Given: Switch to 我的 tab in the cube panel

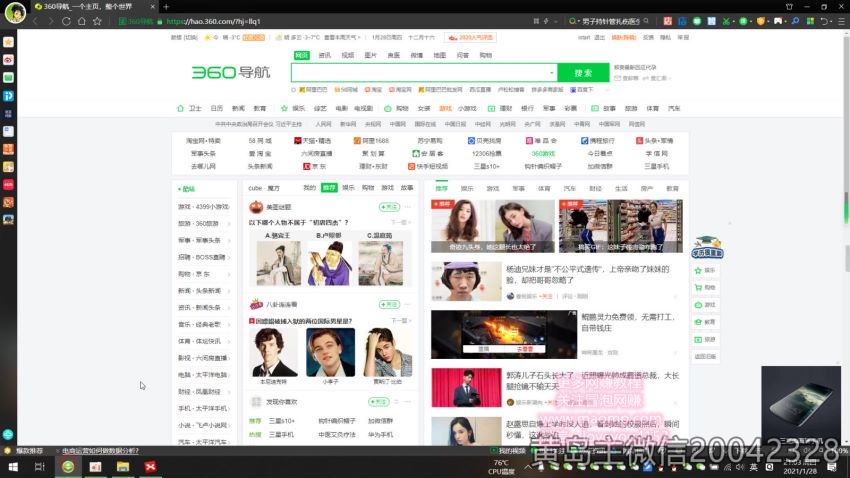Looking at the screenshot, I should 310,188.
